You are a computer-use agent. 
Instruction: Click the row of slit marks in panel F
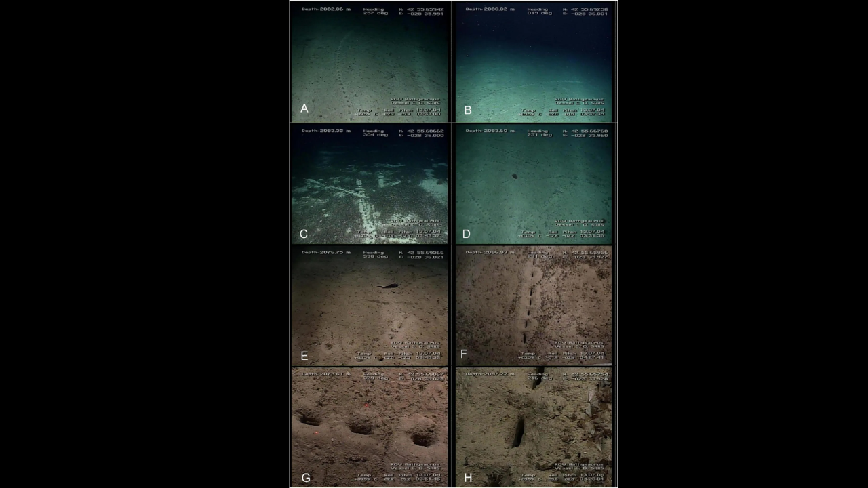click(529, 302)
